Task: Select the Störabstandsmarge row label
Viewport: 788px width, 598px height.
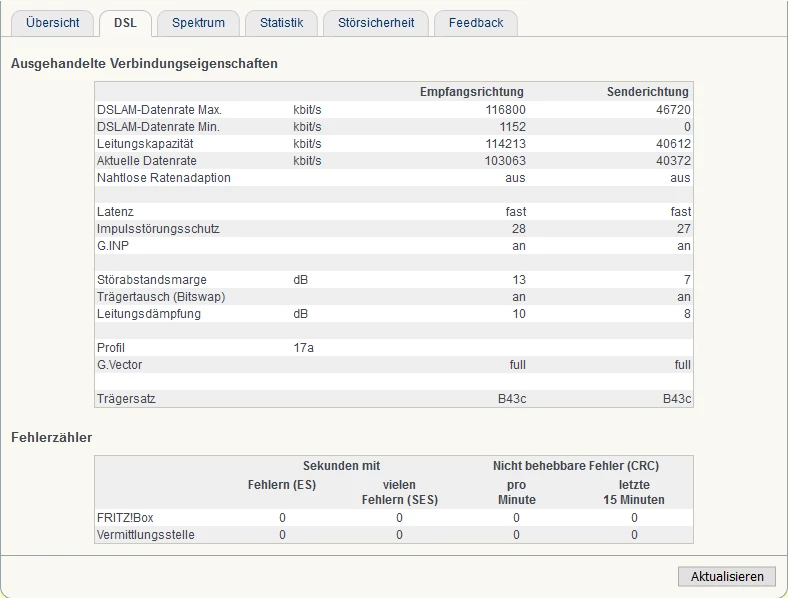Action: tap(152, 280)
